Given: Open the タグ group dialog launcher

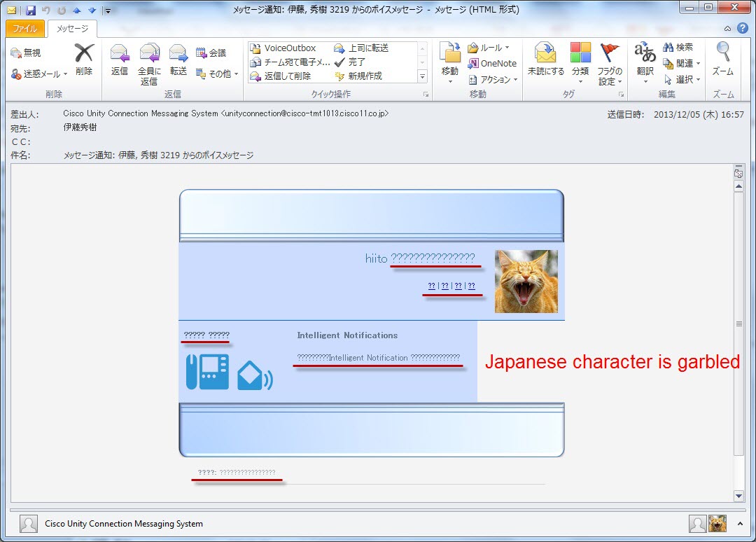Looking at the screenshot, I should pos(621,95).
